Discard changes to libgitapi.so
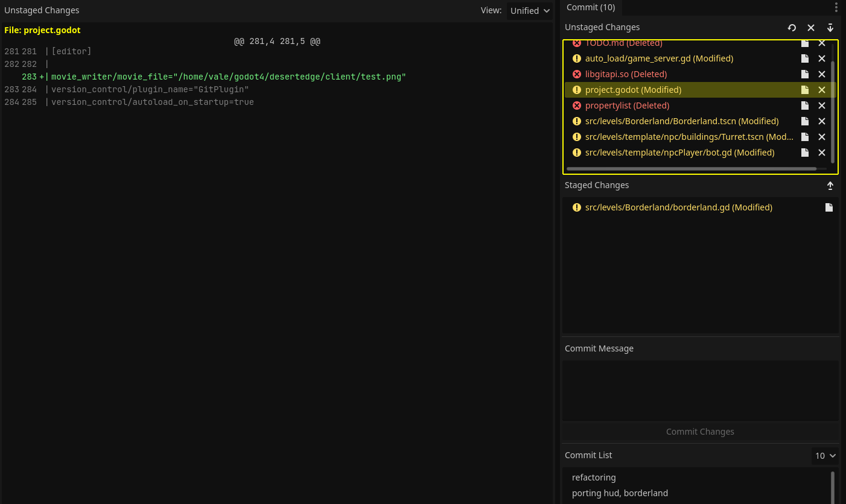Image resolution: width=846 pixels, height=504 pixels. click(822, 74)
